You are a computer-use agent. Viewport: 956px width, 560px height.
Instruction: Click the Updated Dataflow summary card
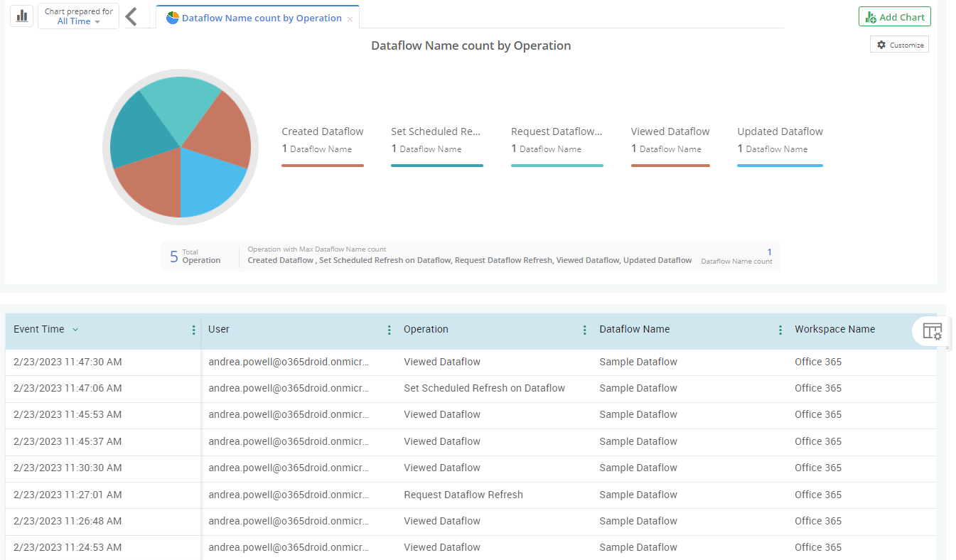tap(780, 142)
